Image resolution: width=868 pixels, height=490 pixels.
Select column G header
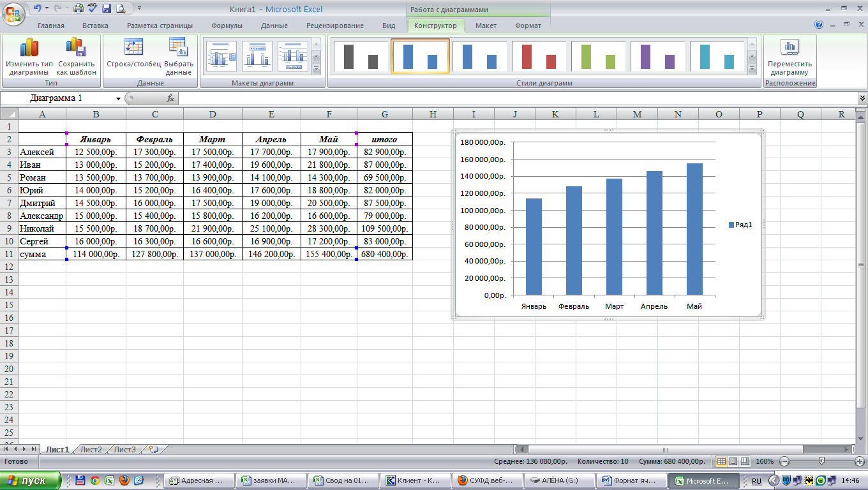pos(385,114)
